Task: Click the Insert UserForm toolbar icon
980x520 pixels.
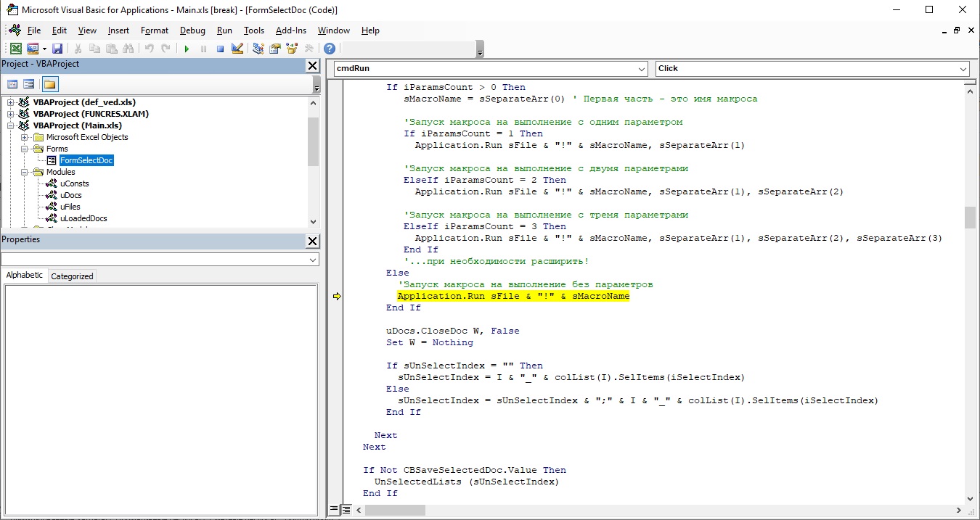Action: pyautogui.click(x=33, y=49)
